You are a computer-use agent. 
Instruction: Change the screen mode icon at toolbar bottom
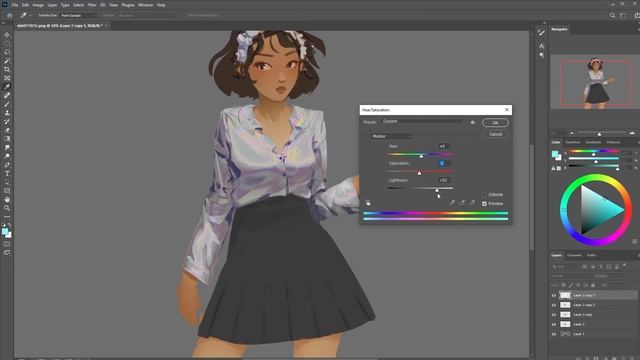(7, 253)
